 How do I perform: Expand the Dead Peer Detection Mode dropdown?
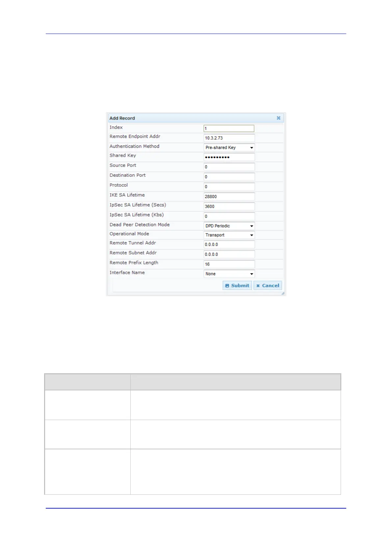click(x=229, y=226)
